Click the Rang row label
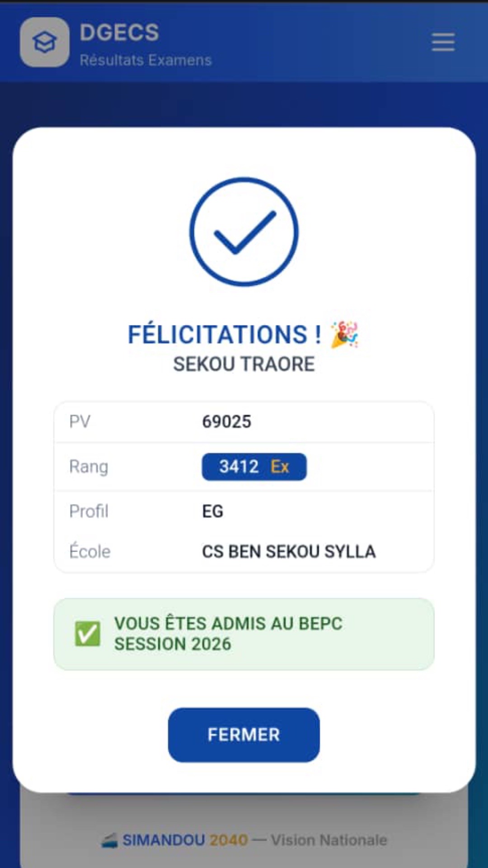 (x=89, y=467)
